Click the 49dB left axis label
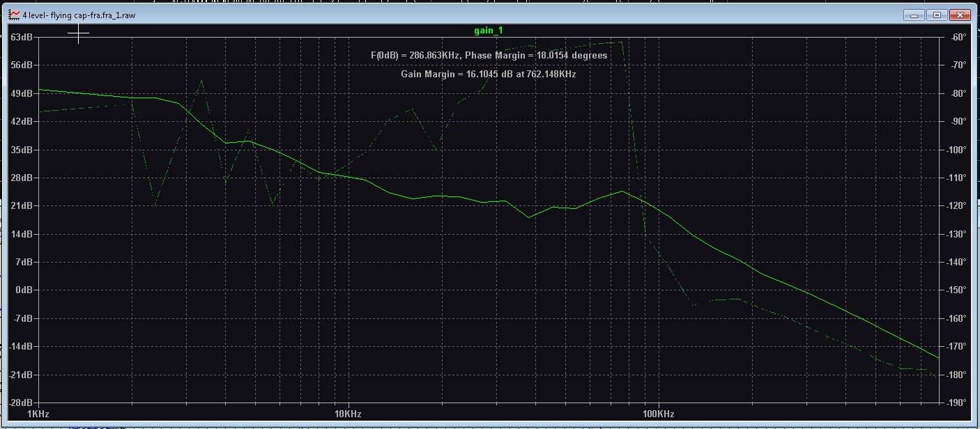Image resolution: width=980 pixels, height=429 pixels. point(22,93)
